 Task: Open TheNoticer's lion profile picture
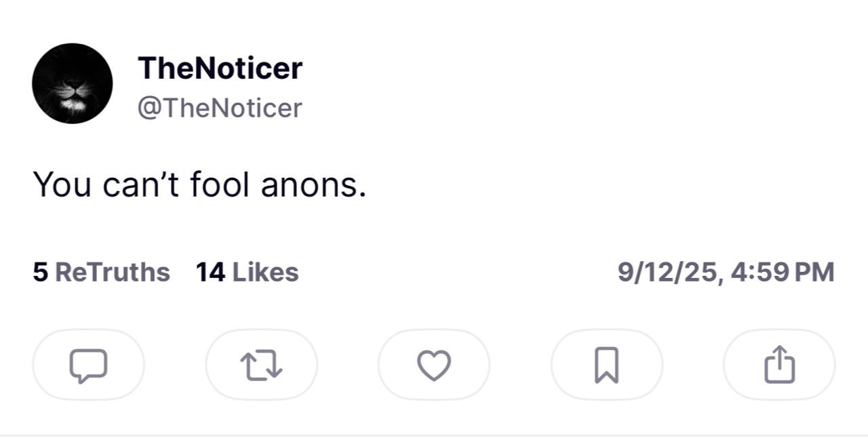73,83
